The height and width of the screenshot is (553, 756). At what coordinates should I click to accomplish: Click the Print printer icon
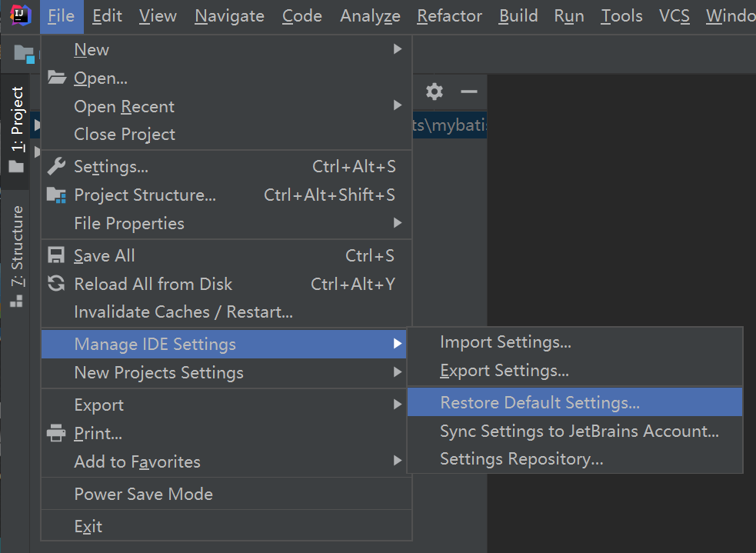(x=56, y=433)
